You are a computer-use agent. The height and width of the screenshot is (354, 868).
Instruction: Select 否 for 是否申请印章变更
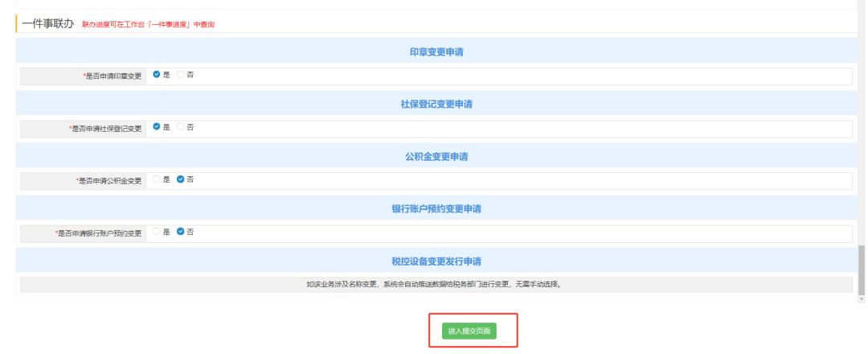point(181,74)
